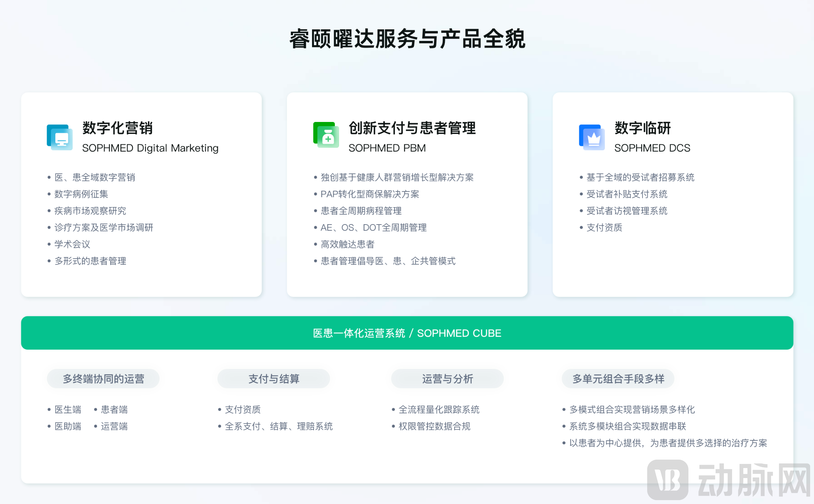The width and height of the screenshot is (814, 504).
Task: Click the 患者端 terminal item
Action: pos(114,409)
